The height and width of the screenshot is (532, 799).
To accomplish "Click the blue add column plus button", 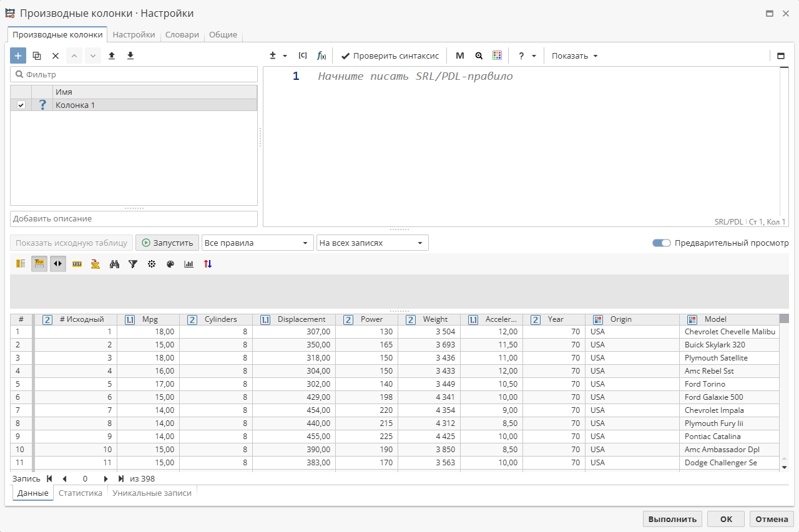I will 18,56.
